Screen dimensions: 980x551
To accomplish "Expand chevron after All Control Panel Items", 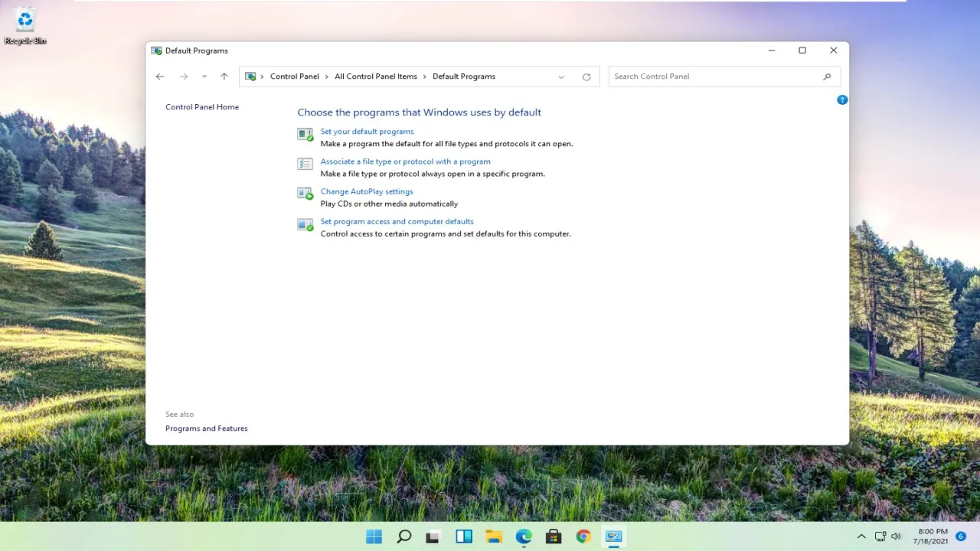I will [425, 77].
